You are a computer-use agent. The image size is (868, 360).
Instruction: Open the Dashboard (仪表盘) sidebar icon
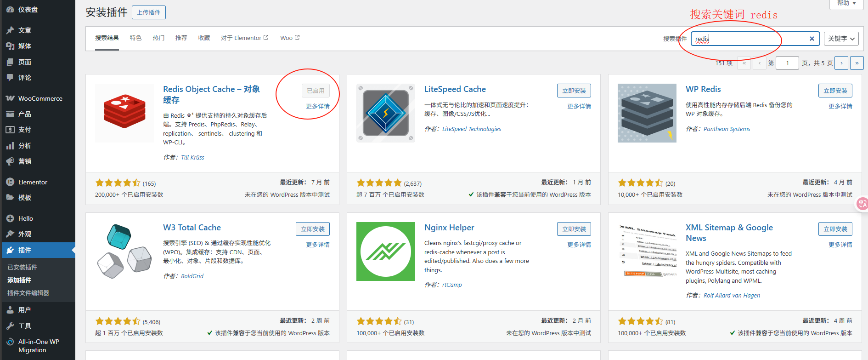pyautogui.click(x=10, y=9)
